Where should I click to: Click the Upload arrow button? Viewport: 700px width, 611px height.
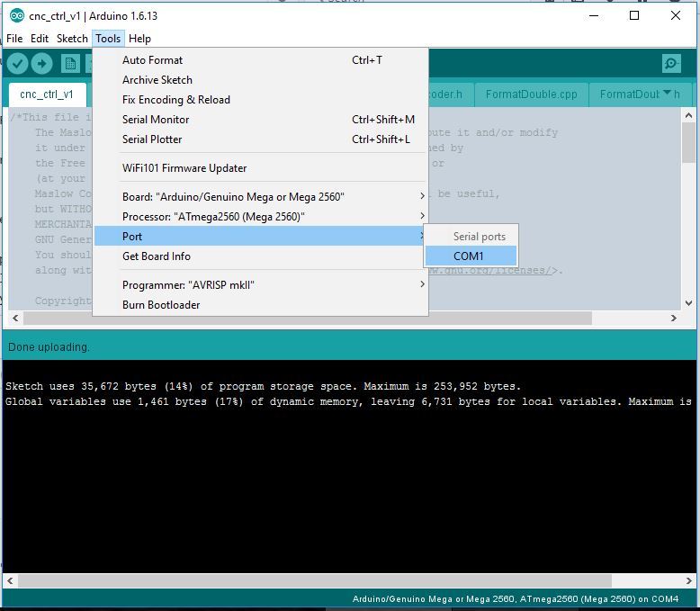42,63
